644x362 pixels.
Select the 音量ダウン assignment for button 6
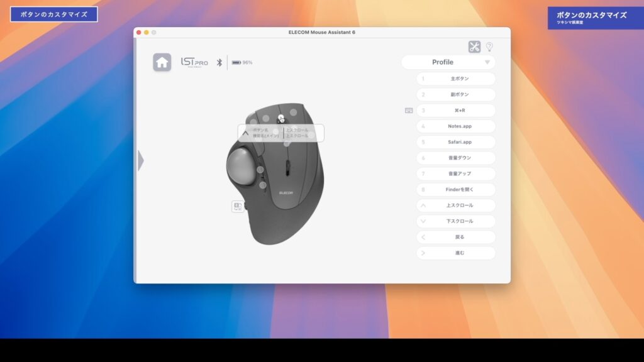456,158
